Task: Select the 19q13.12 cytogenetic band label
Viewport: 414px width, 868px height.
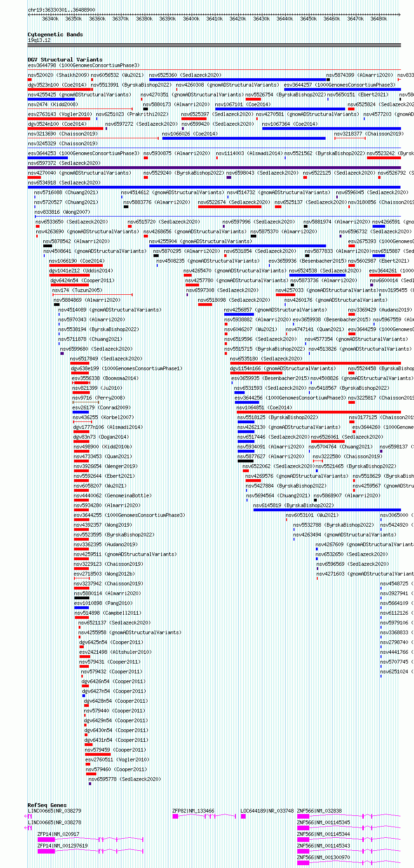Action: click(x=39, y=40)
